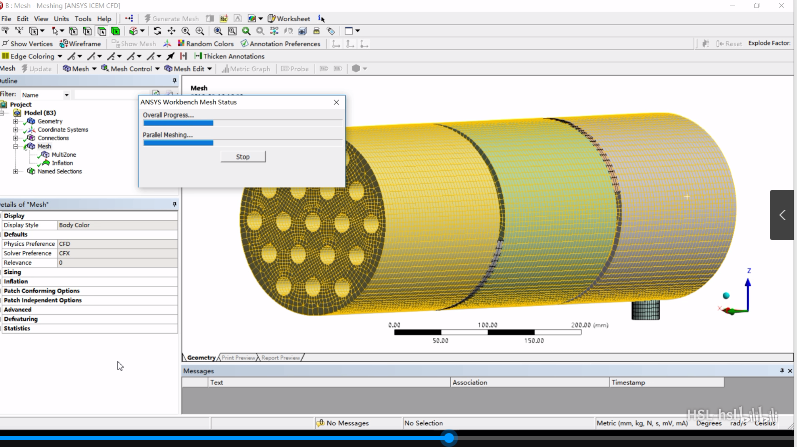Click the tag annotation icon in toolbar
Viewport: 797px width, 447px height.
pos(330,31)
